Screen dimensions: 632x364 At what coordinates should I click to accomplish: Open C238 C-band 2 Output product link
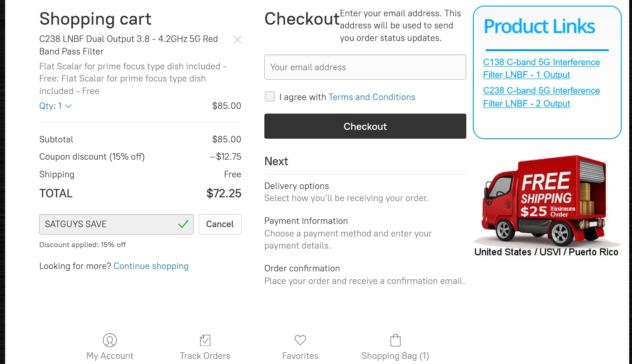(541, 97)
